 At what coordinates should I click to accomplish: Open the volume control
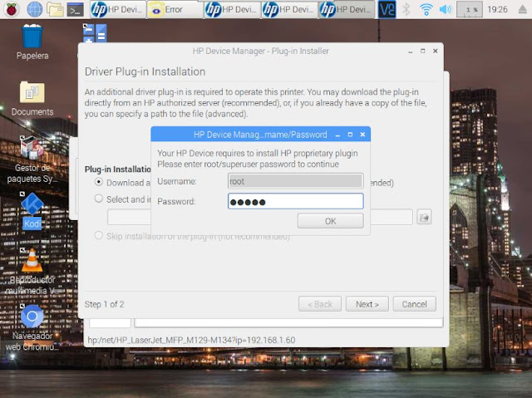tap(445, 9)
